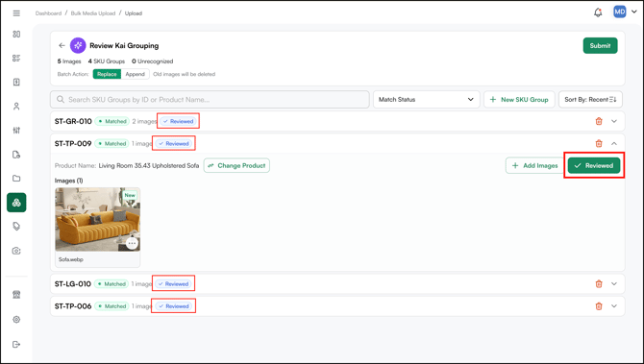This screenshot has width=644, height=364.
Task: Click the Add Images button
Action: pos(535,165)
